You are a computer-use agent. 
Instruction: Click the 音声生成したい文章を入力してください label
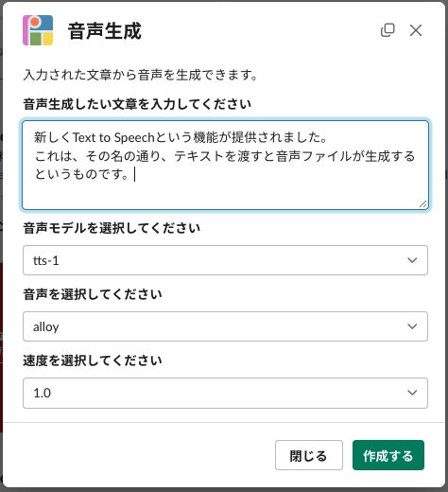[137, 104]
